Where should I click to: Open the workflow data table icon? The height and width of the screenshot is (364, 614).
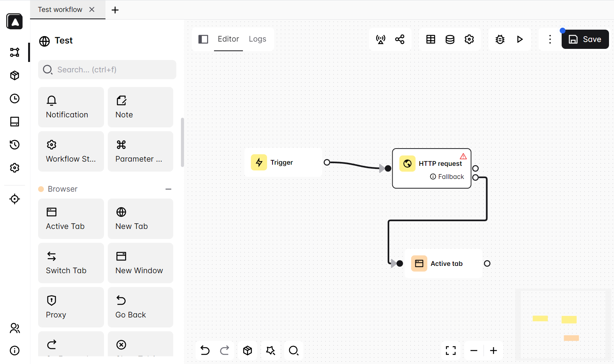(x=431, y=39)
